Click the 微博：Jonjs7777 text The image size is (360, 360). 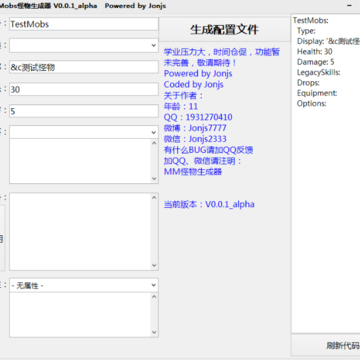pos(195,128)
